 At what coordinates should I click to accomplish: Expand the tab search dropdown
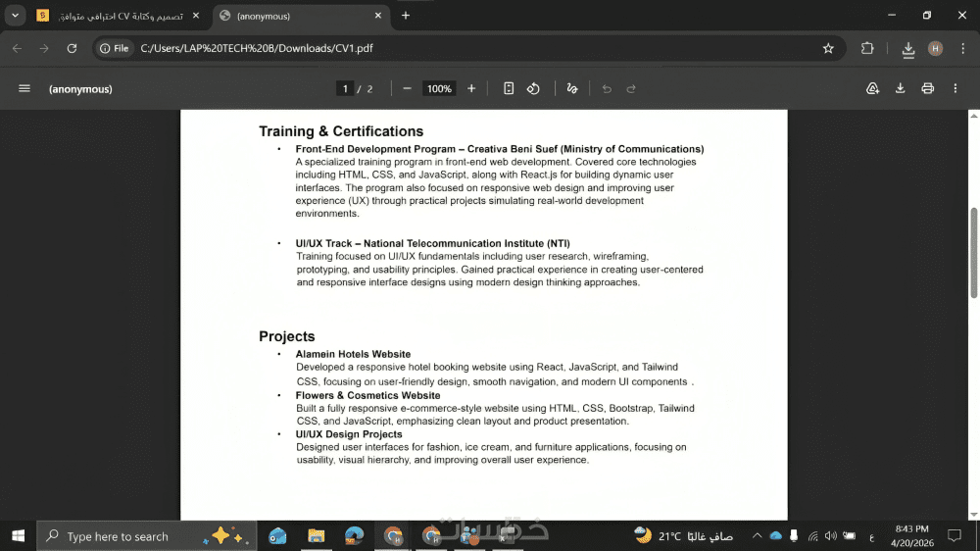pyautogui.click(x=15, y=16)
